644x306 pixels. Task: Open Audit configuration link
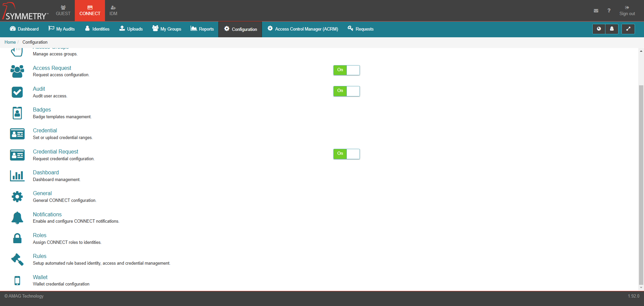[x=39, y=89]
